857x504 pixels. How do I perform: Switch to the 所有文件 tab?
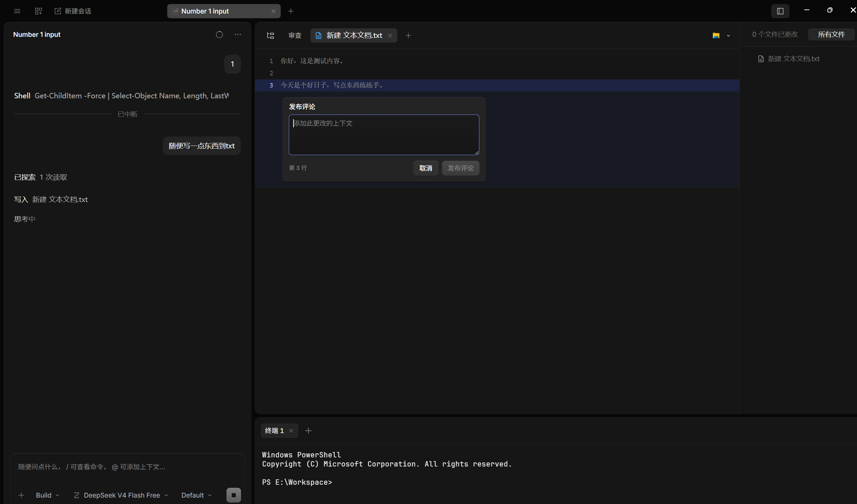[831, 34]
